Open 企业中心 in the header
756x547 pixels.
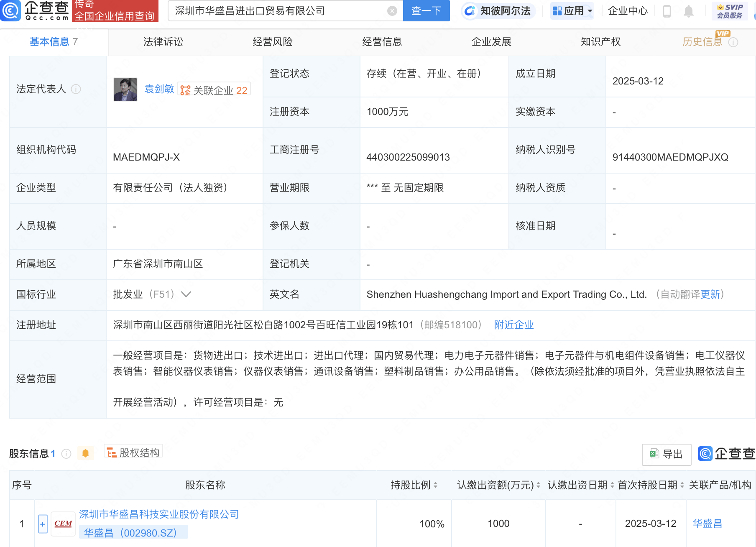pyautogui.click(x=628, y=11)
